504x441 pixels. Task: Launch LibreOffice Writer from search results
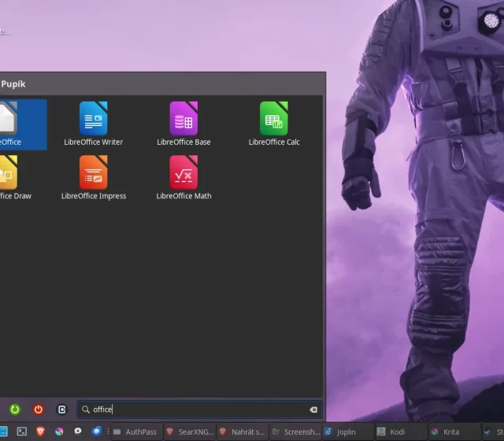click(x=93, y=124)
